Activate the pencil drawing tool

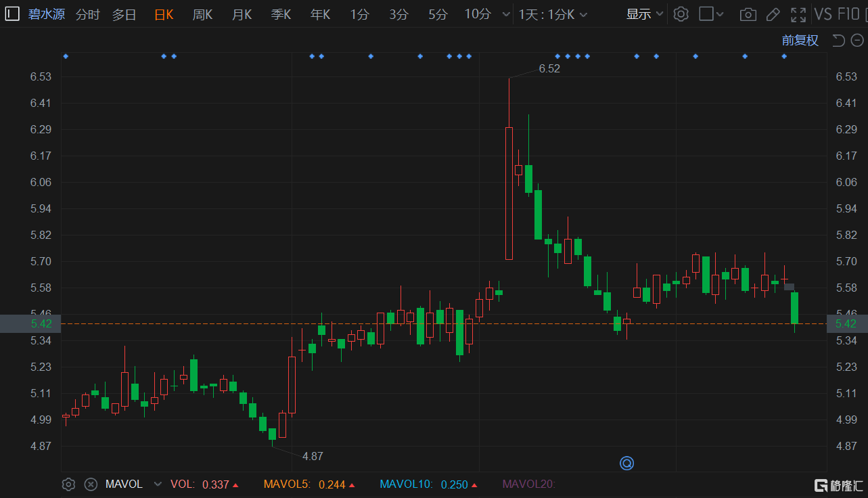tap(773, 14)
